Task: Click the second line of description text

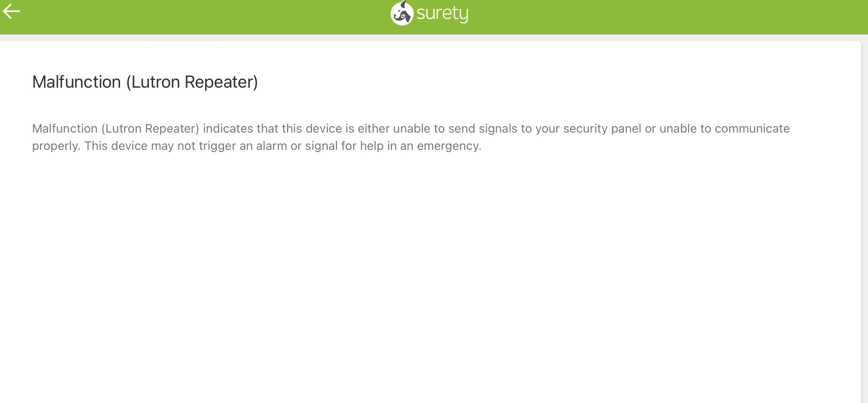Action: tap(257, 146)
